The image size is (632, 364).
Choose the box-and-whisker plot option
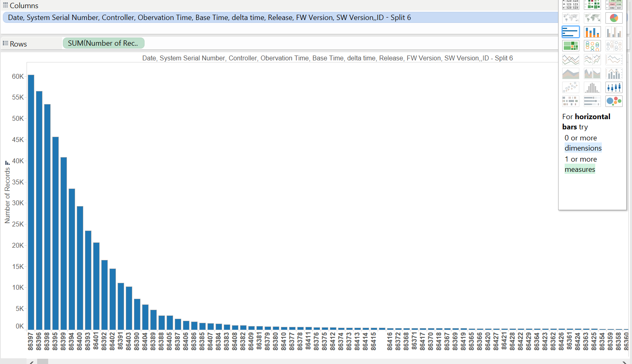[x=614, y=87]
